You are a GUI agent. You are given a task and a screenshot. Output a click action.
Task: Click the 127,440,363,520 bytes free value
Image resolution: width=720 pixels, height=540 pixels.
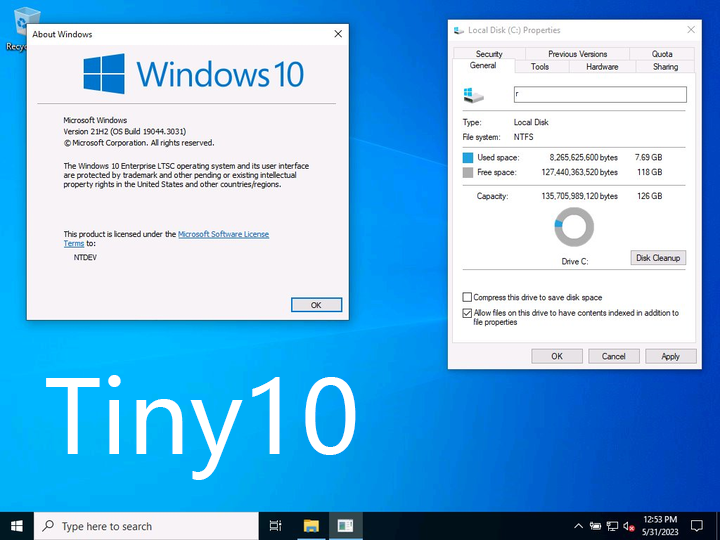pos(579,172)
